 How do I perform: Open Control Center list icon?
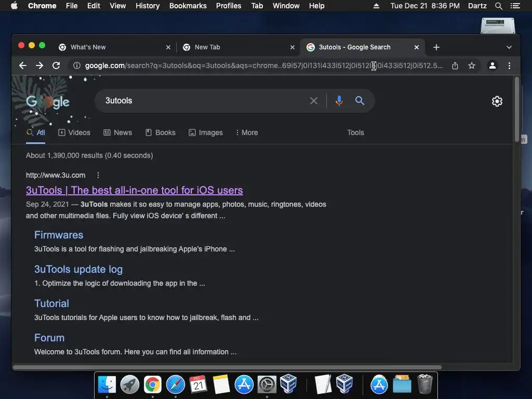(x=515, y=6)
